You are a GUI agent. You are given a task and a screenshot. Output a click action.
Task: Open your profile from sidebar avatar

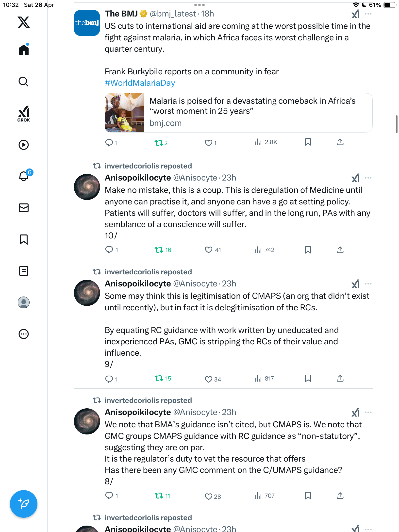click(x=24, y=302)
